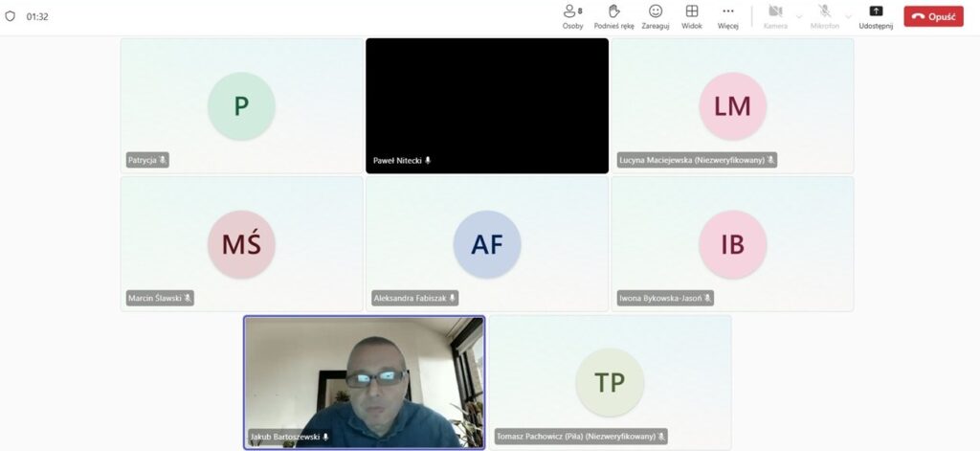980x451 pixels.
Task: Expand the microphone options chevron
Action: tap(848, 16)
